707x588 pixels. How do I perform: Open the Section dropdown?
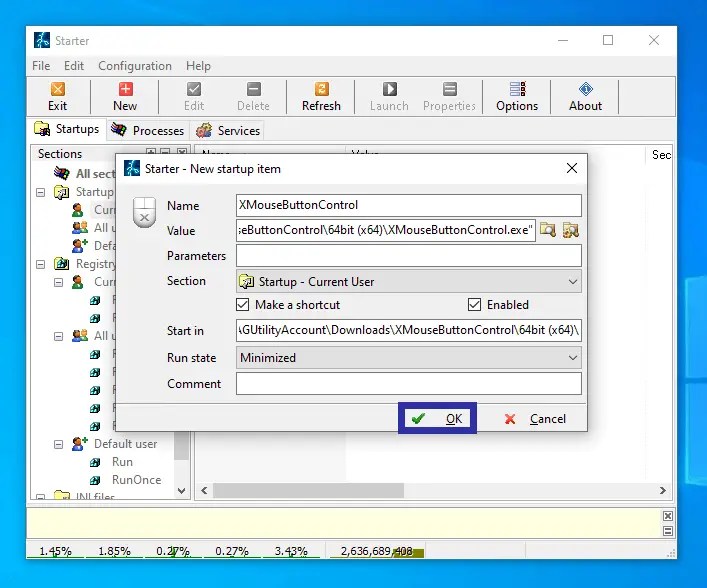572,282
